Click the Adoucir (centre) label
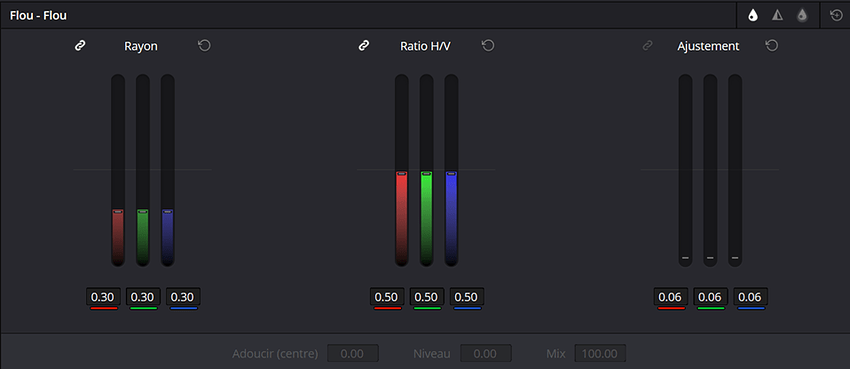 point(275,354)
